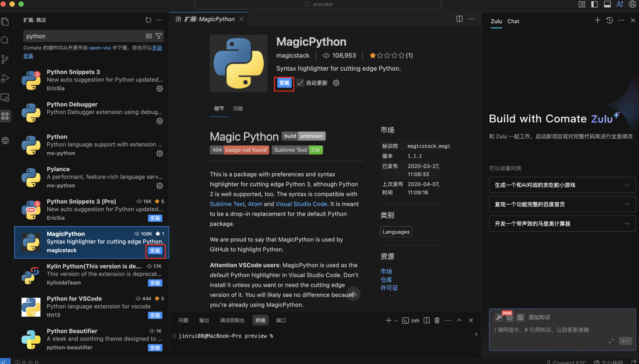Viewport: 639px width, 364px height.
Task: Open the Run and Debug view
Action: tap(5, 78)
